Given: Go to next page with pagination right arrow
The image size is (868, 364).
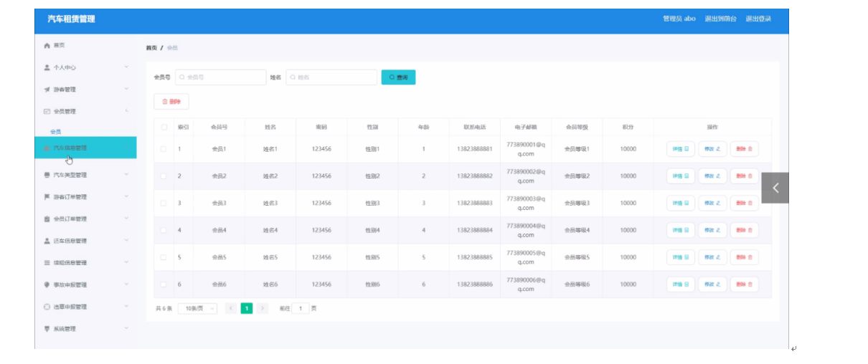Looking at the screenshot, I should click(x=263, y=308).
